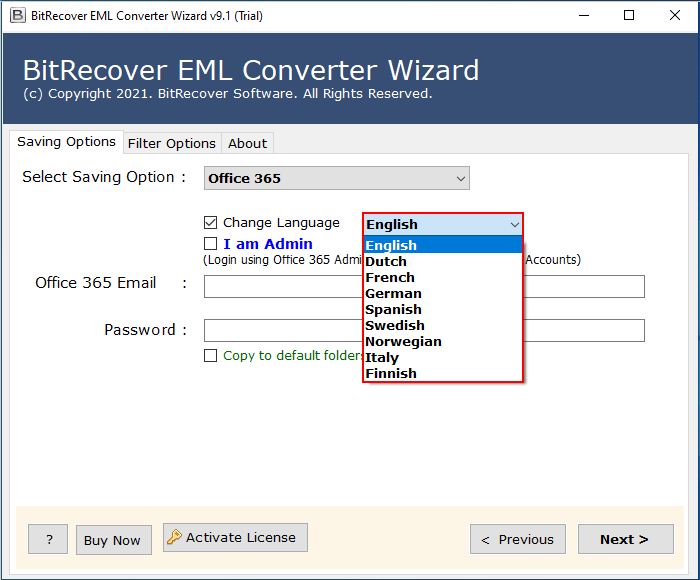700x580 pixels.
Task: Click the question mark help button
Action: pos(48,539)
